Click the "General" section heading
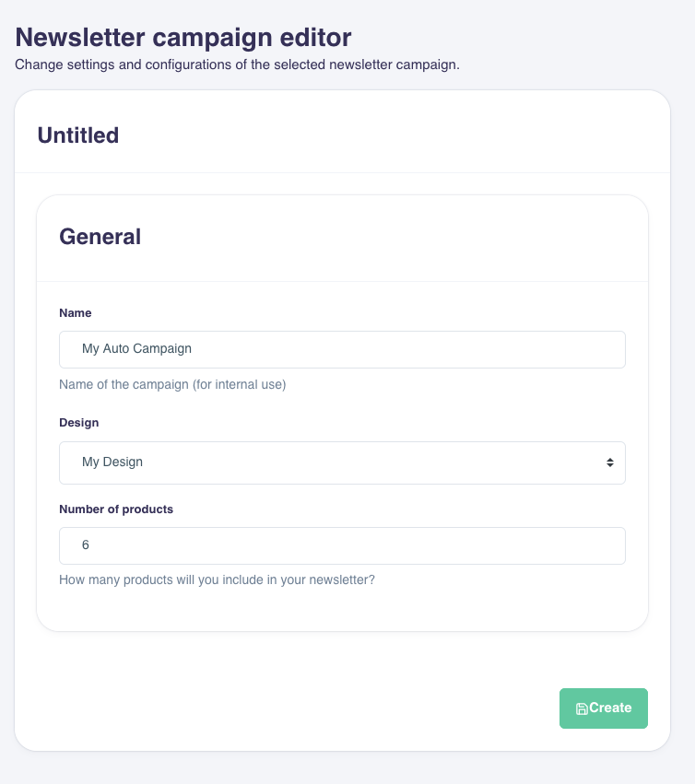Viewport: 695px width, 784px height. click(x=100, y=237)
